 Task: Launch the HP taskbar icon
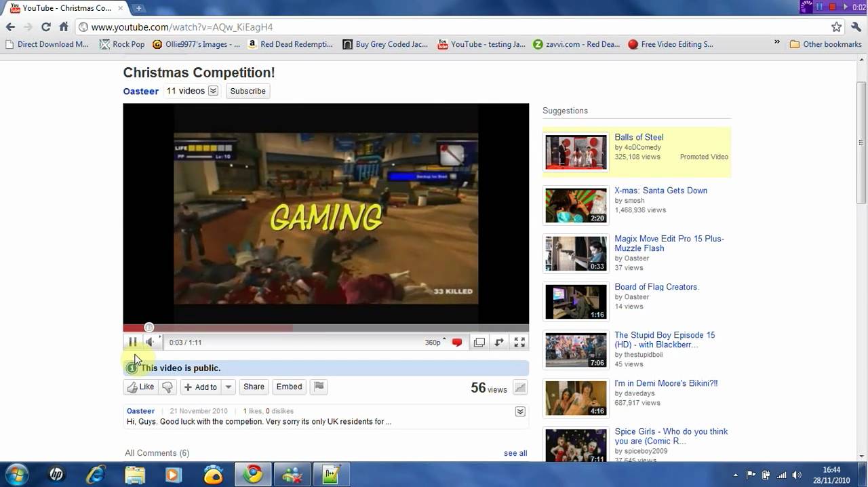(57, 475)
